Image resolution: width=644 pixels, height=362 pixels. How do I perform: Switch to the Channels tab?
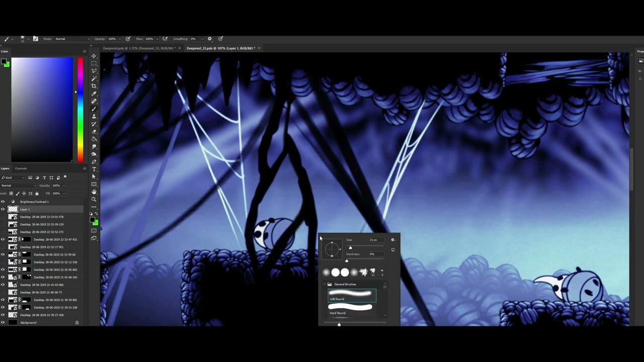pyautogui.click(x=21, y=168)
